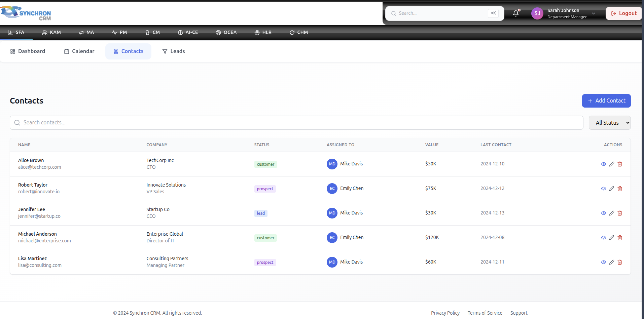
Task: Delete Lisa Martinez contact via trash icon
Action: (619, 262)
